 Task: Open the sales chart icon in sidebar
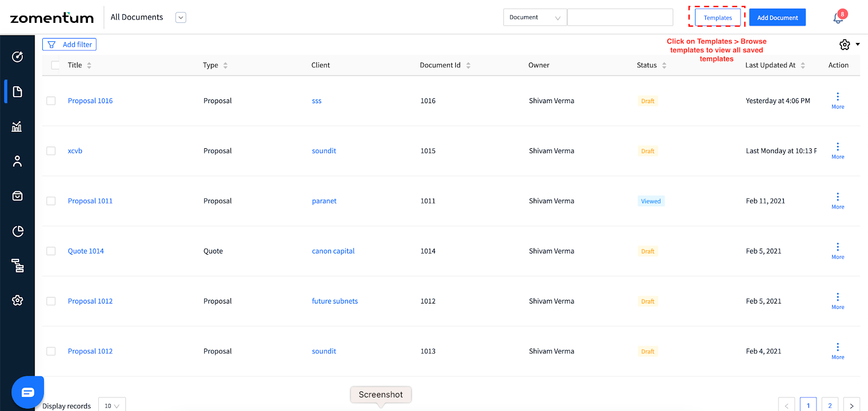[x=17, y=127]
